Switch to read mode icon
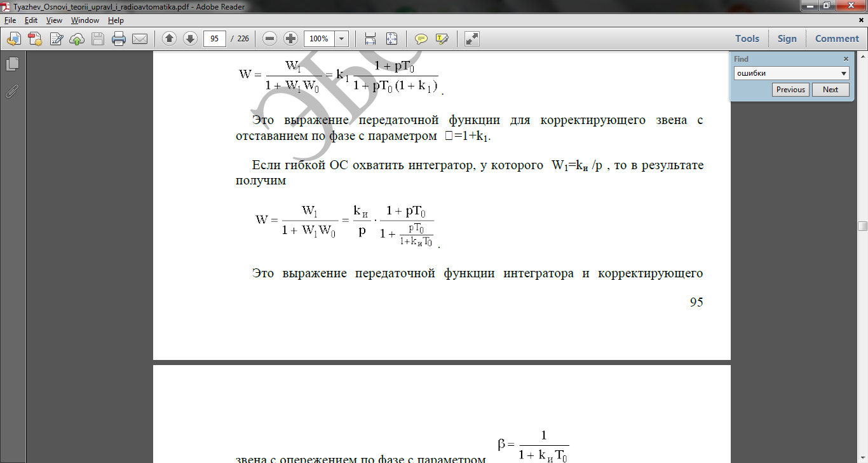 (471, 39)
